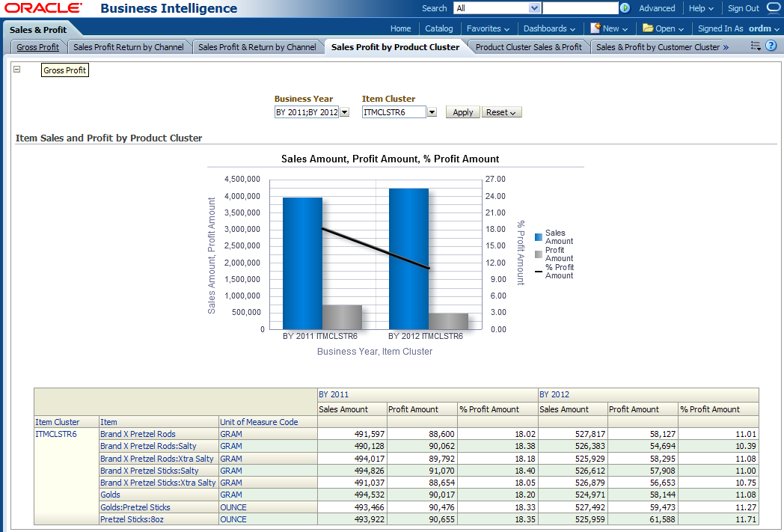Click the Sales Amount blue legend swatch
784x532 pixels.
(x=539, y=237)
